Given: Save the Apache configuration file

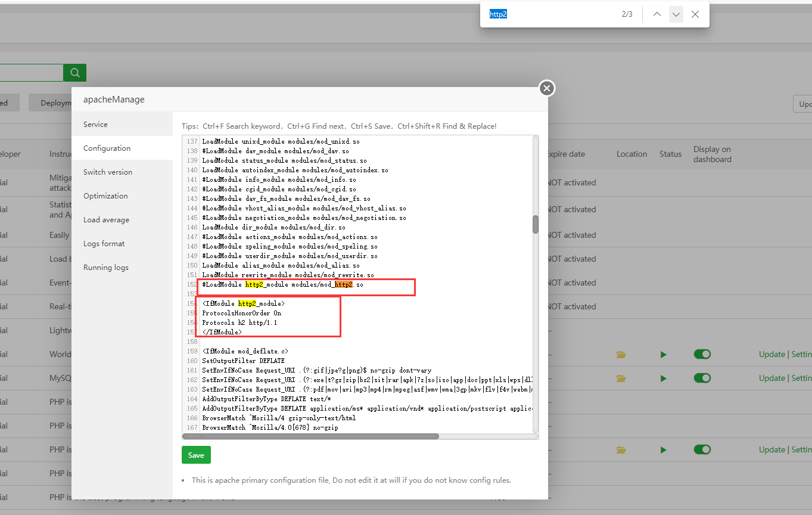Looking at the screenshot, I should pos(196,455).
